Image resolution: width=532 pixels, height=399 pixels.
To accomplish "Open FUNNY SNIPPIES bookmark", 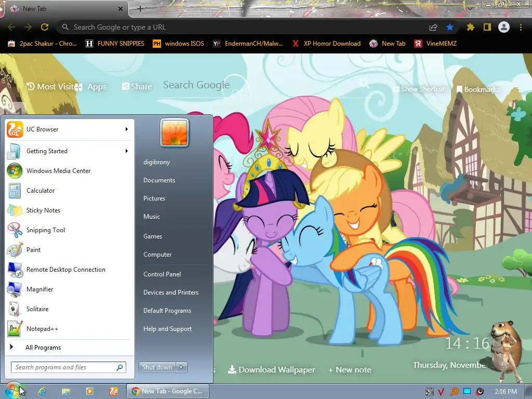I will [x=115, y=44].
